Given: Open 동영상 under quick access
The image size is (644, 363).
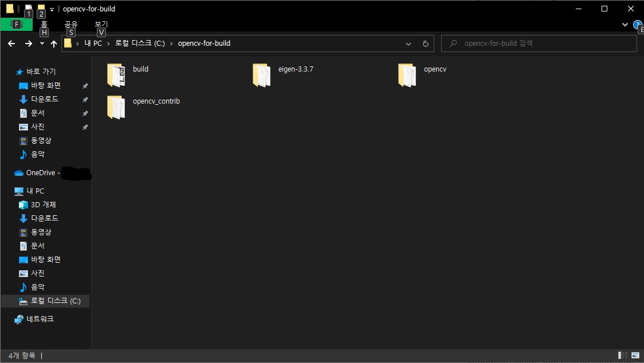Looking at the screenshot, I should click(x=41, y=140).
